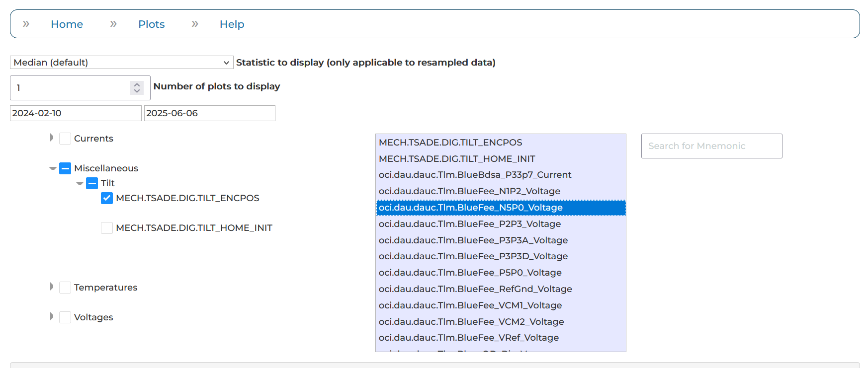Decrease number of plots with down arrow
The height and width of the screenshot is (368, 868).
coord(137,91)
